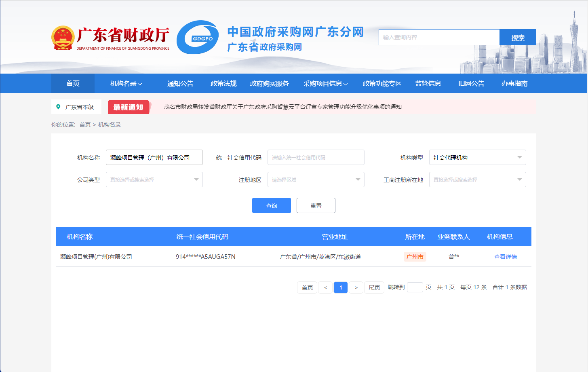Image resolution: width=588 pixels, height=372 pixels.
Task: Click the green location pin icon
Action: pyautogui.click(x=58, y=107)
